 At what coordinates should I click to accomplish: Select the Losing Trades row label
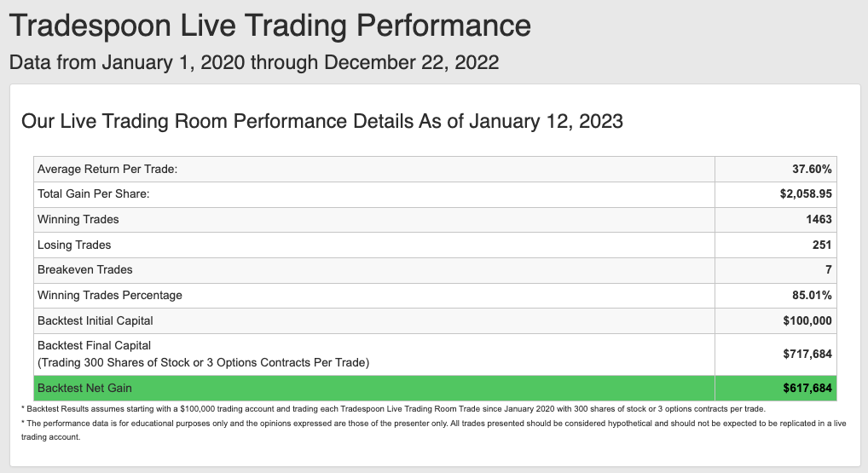[x=74, y=245]
